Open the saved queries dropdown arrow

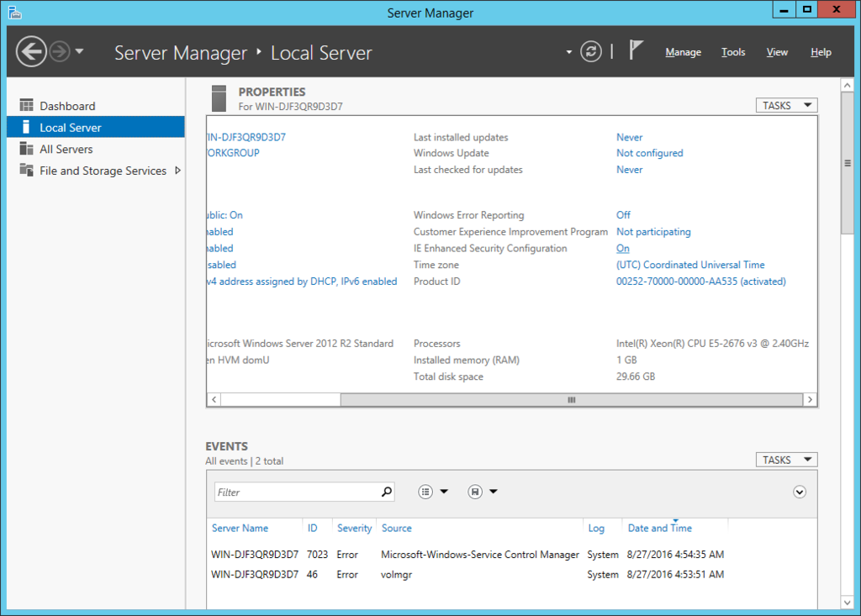click(494, 492)
